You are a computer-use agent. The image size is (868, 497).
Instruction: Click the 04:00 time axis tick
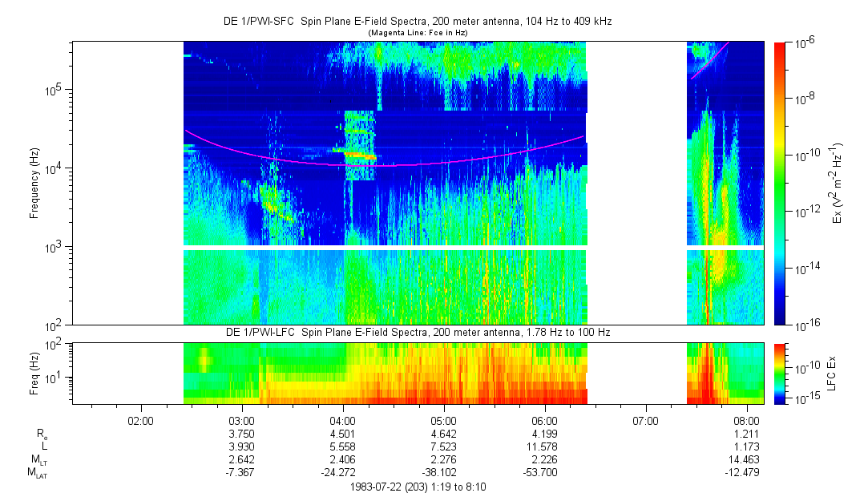[343, 419]
